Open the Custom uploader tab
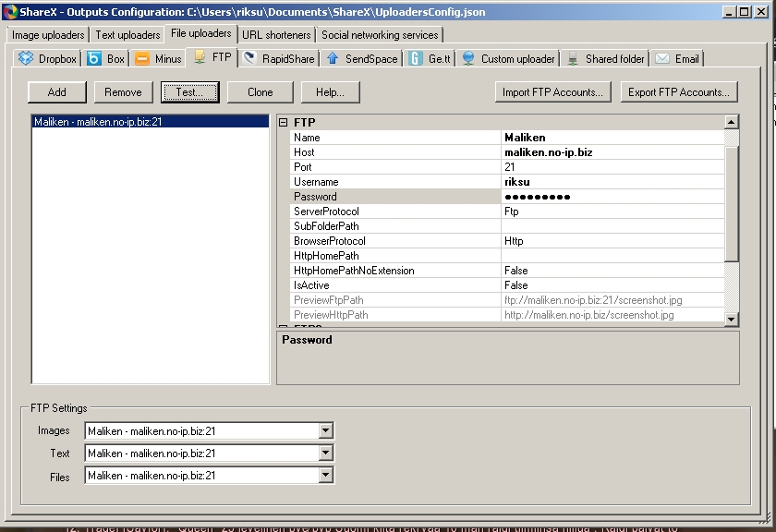 pyautogui.click(x=508, y=59)
